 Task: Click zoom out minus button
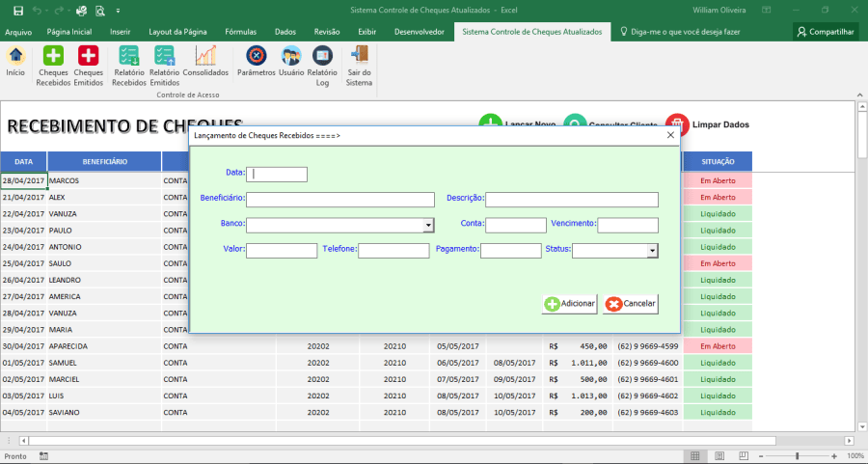click(762, 456)
